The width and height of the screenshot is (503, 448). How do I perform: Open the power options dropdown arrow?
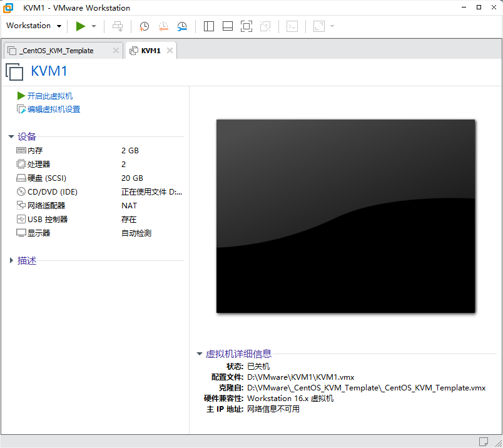pos(94,26)
